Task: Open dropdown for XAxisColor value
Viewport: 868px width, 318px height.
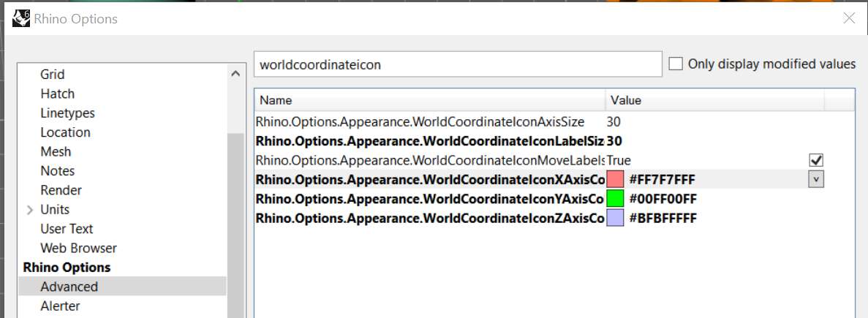Action: (x=816, y=179)
